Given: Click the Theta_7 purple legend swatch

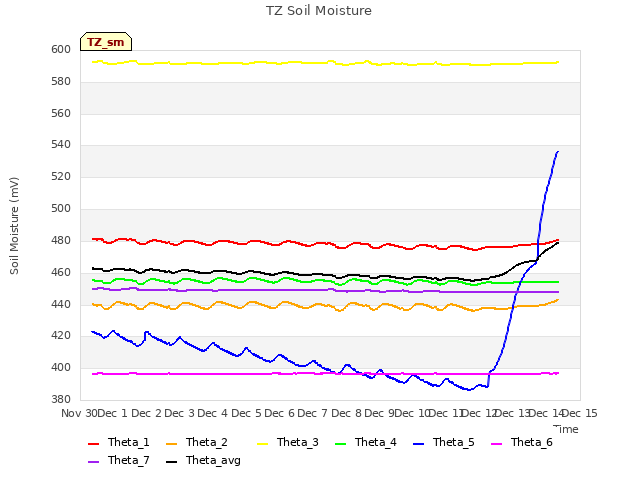Looking at the screenshot, I should [x=93, y=462].
